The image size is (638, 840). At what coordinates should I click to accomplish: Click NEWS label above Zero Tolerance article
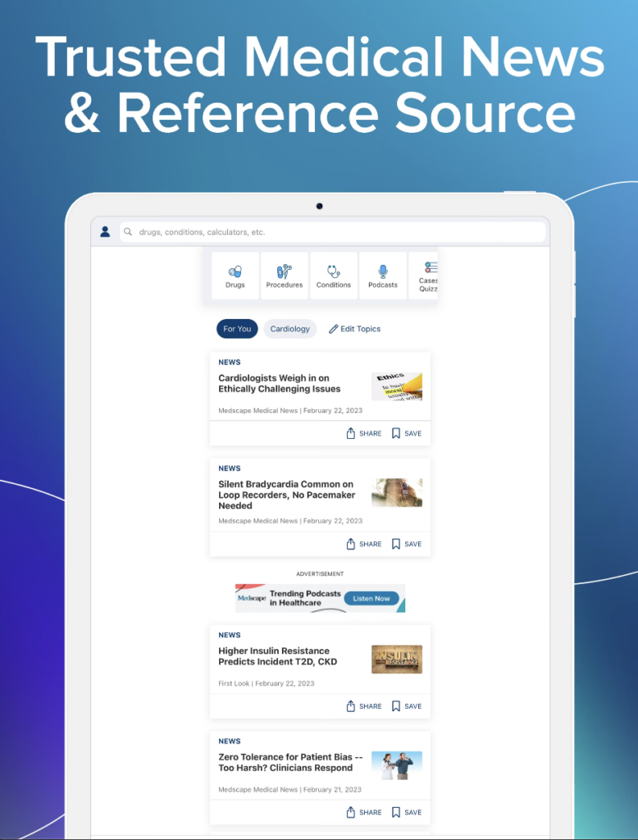(230, 741)
